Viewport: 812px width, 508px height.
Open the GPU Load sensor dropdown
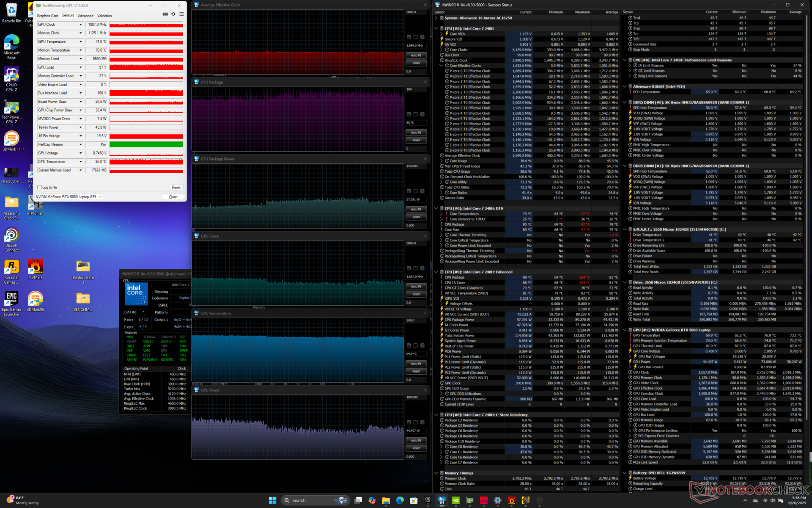80,67
